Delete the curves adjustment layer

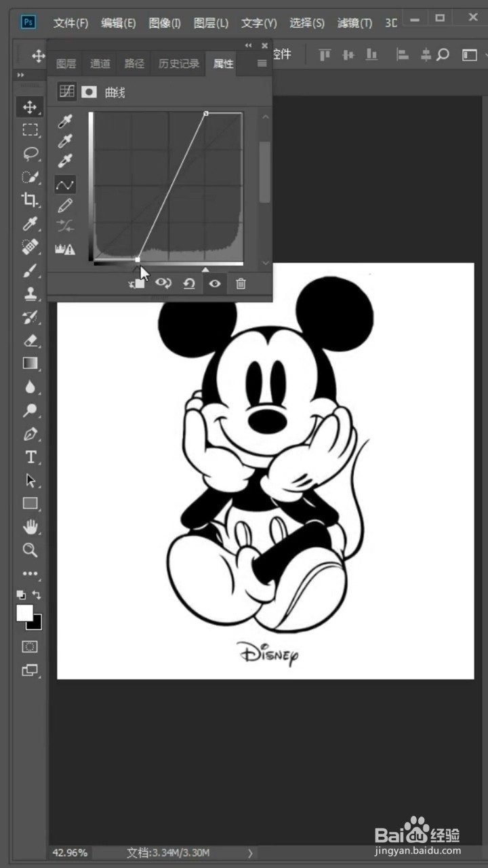[x=241, y=283]
